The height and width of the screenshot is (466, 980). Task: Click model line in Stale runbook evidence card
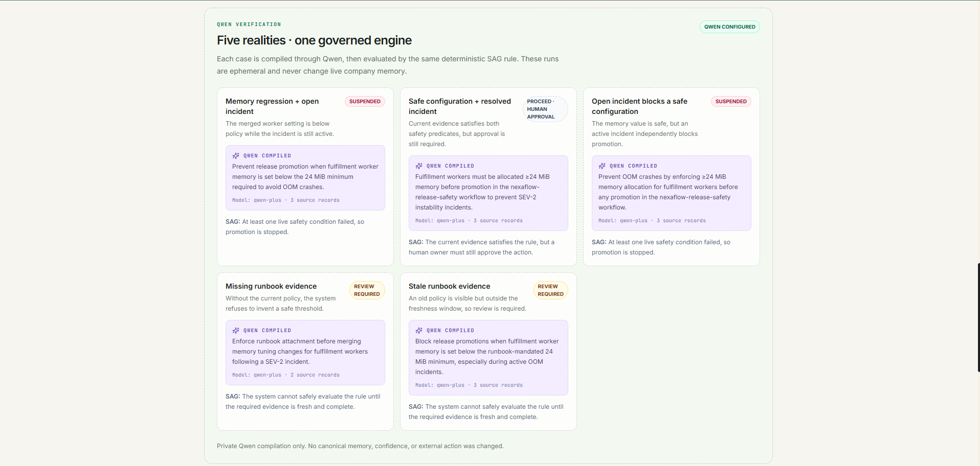pos(469,385)
